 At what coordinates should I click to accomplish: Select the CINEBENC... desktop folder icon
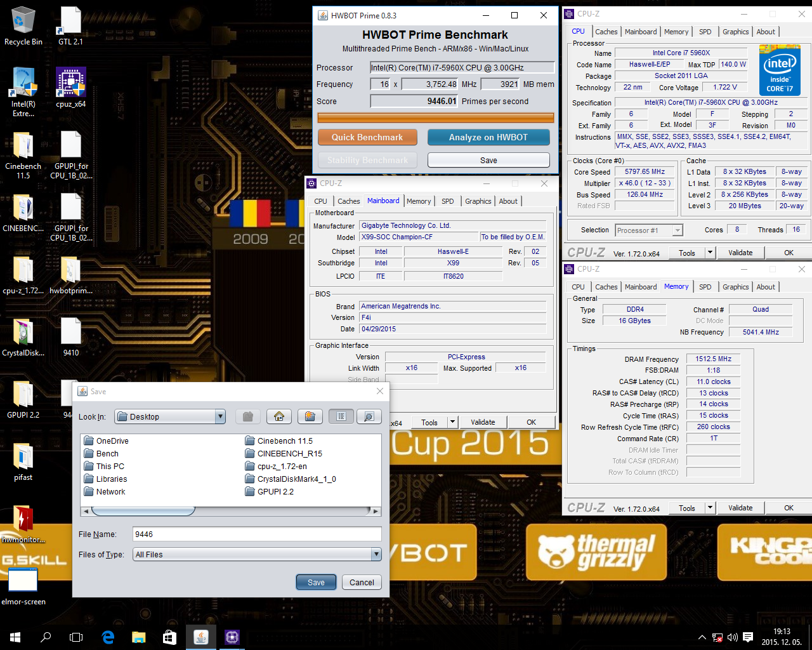point(23,213)
